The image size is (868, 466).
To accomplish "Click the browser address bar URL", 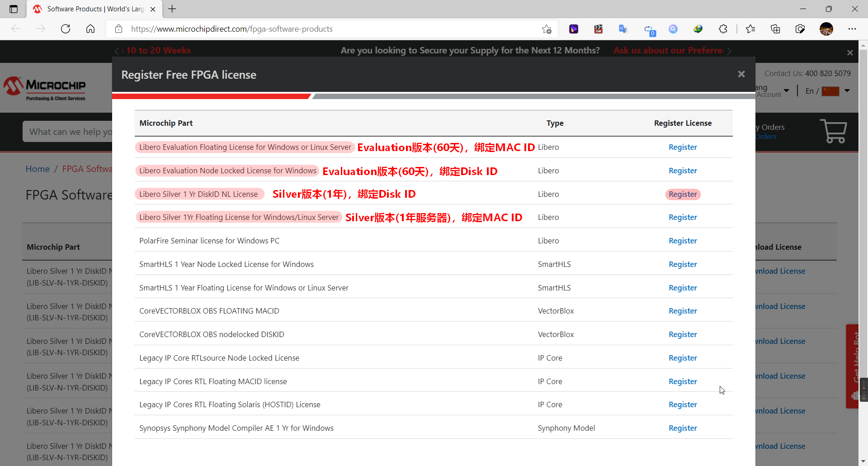I will pyautogui.click(x=232, y=29).
